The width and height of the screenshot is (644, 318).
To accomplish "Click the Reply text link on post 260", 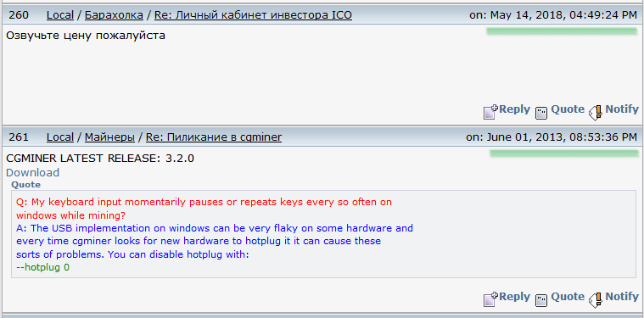I will click(515, 109).
